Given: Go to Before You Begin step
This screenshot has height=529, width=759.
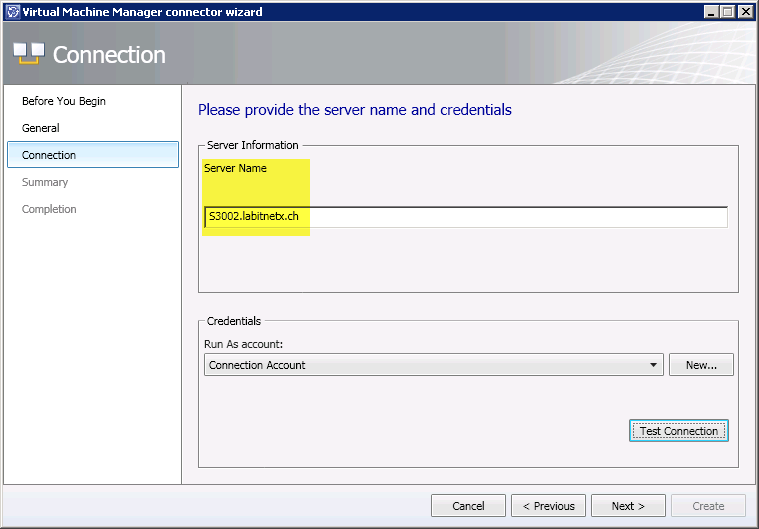Looking at the screenshot, I should [x=64, y=101].
